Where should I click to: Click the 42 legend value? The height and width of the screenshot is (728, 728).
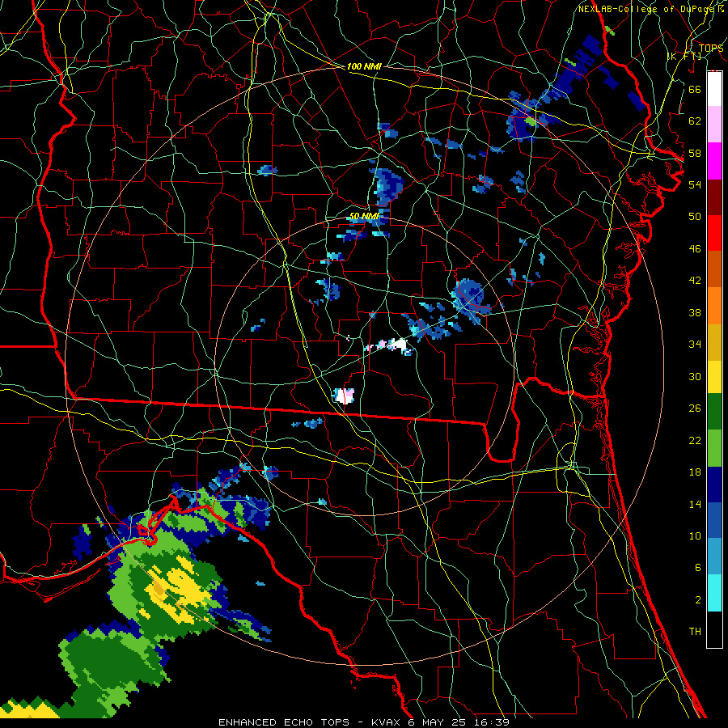(x=695, y=281)
